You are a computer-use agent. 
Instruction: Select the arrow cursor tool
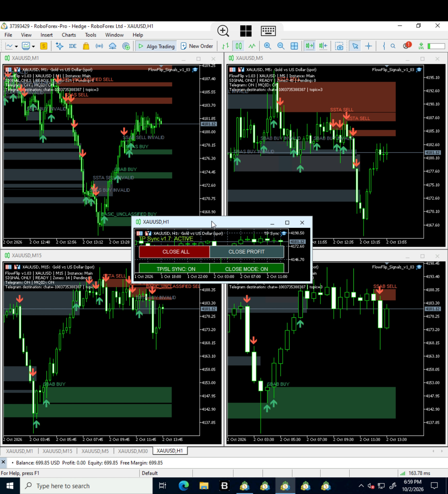click(x=355, y=46)
